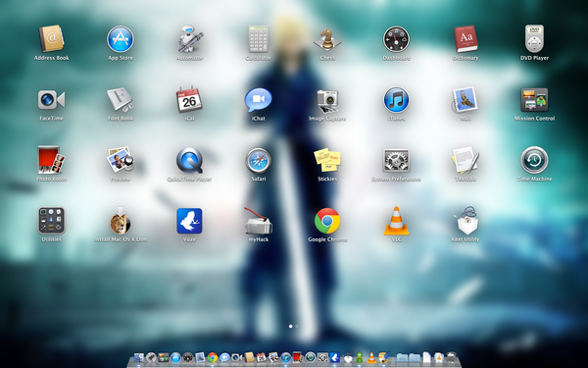Viewport: 588px width, 368px height.
Task: Click the Launchpad rocket icon in the Dock
Action: coord(151,357)
